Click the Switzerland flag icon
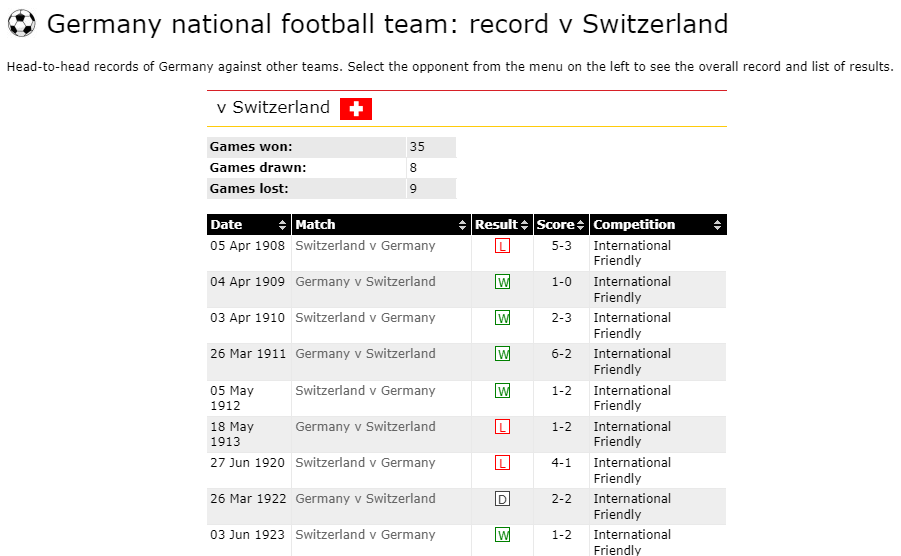 coord(355,109)
